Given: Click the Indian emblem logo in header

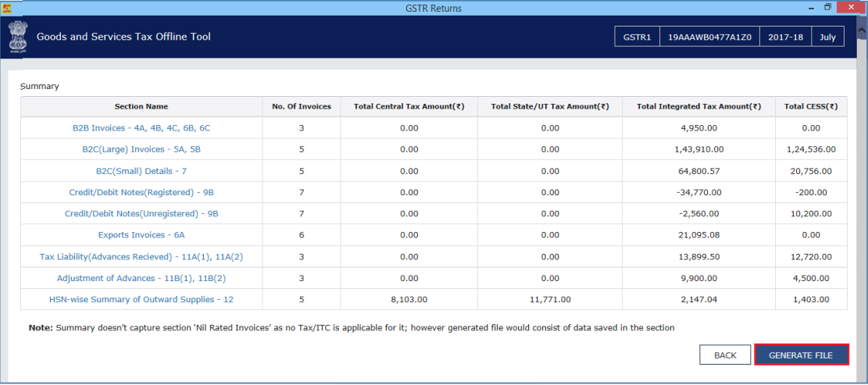Looking at the screenshot, I should pyautogui.click(x=17, y=37).
